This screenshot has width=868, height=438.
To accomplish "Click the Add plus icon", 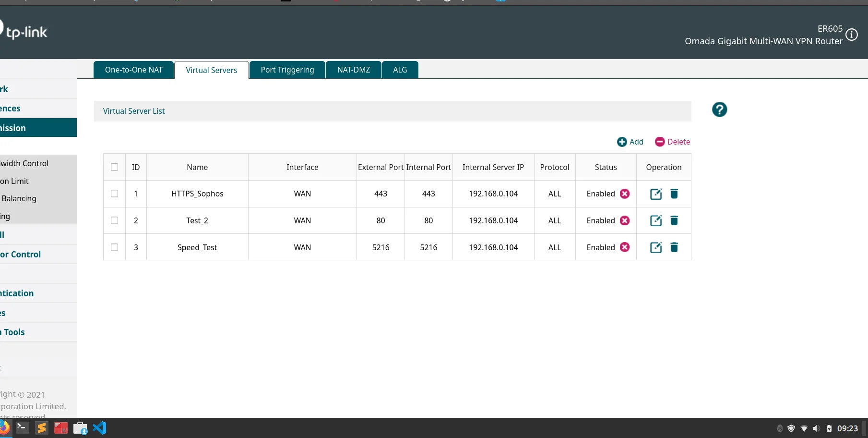I will coord(622,142).
